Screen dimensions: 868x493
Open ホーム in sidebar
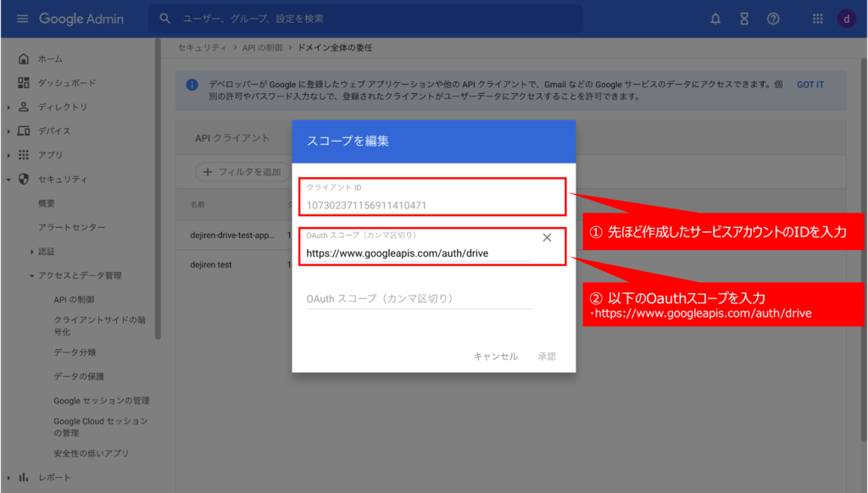(x=50, y=58)
